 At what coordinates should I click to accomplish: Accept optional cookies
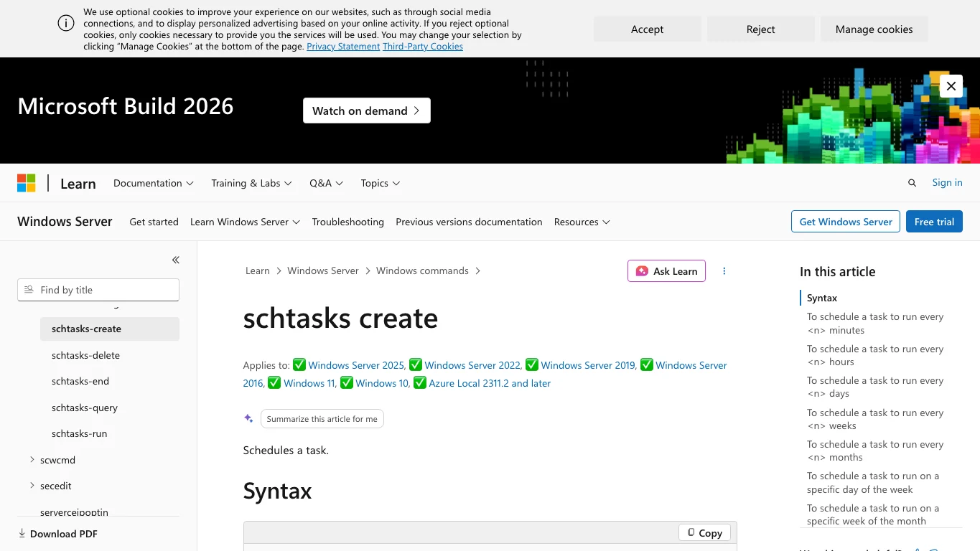647,29
